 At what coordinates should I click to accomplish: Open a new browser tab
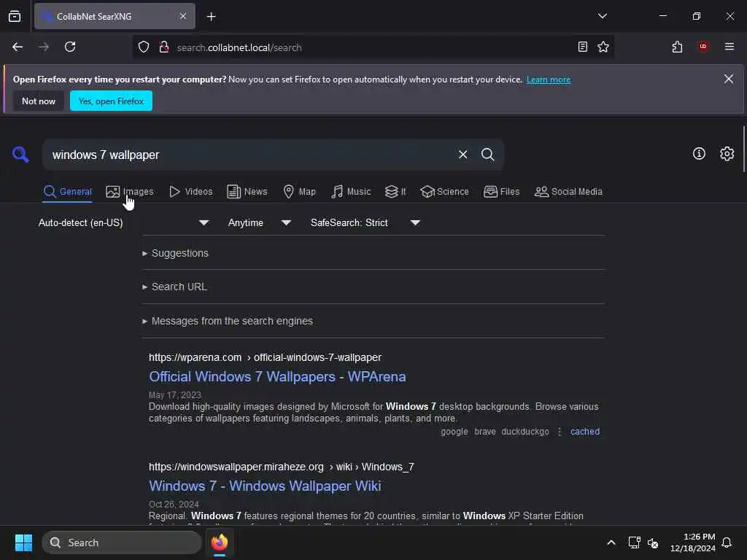click(x=211, y=17)
